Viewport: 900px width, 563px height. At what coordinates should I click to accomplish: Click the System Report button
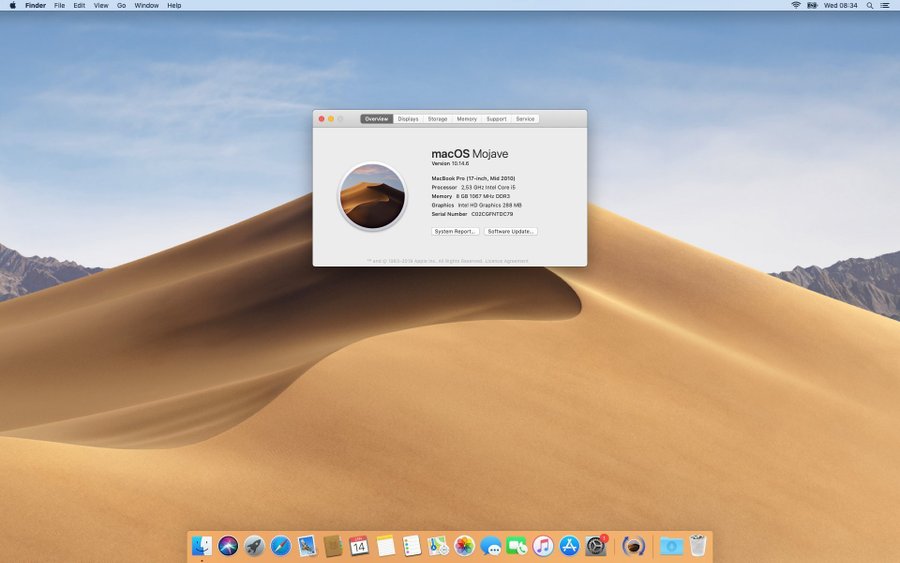click(455, 231)
